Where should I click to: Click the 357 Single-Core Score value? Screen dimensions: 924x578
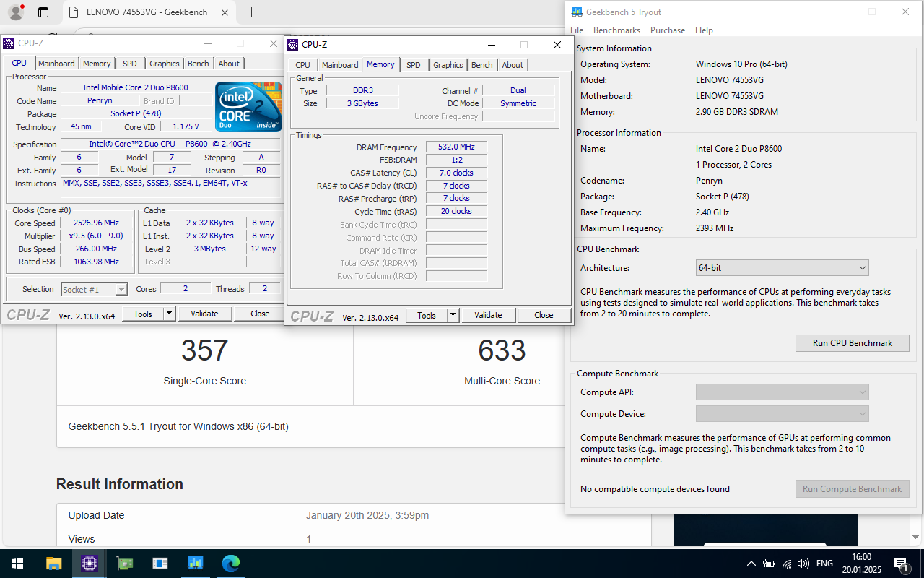tap(205, 350)
